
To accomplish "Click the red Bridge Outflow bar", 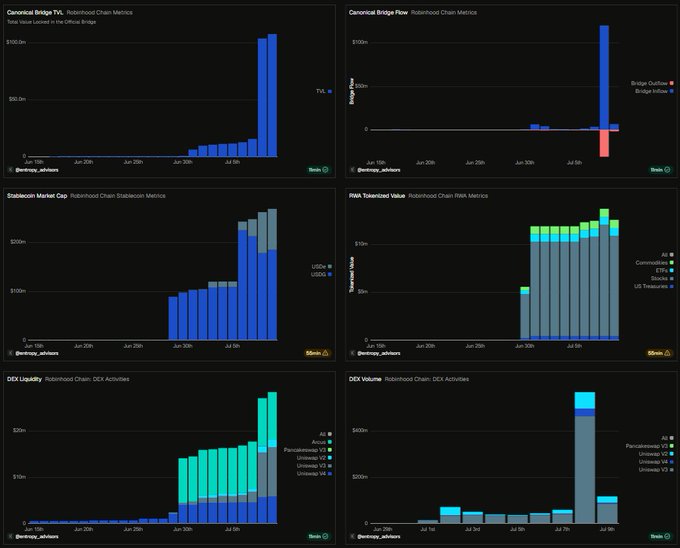I will (604, 144).
